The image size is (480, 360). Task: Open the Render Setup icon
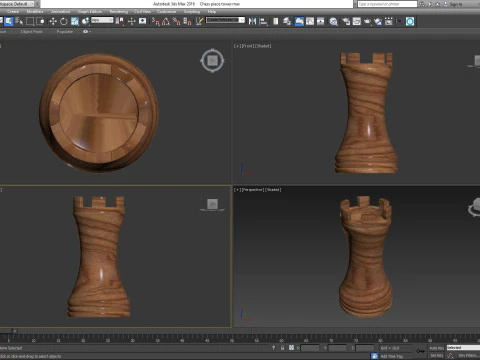tap(346, 21)
